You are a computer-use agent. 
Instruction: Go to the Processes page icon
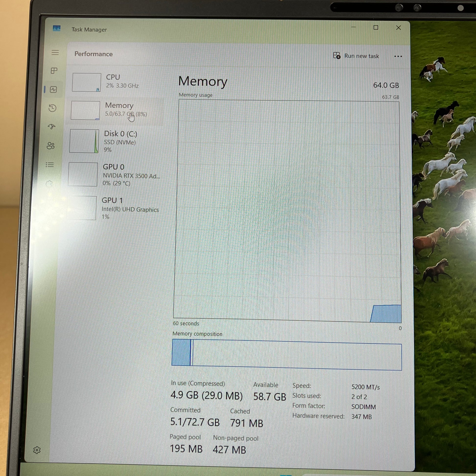click(x=54, y=71)
